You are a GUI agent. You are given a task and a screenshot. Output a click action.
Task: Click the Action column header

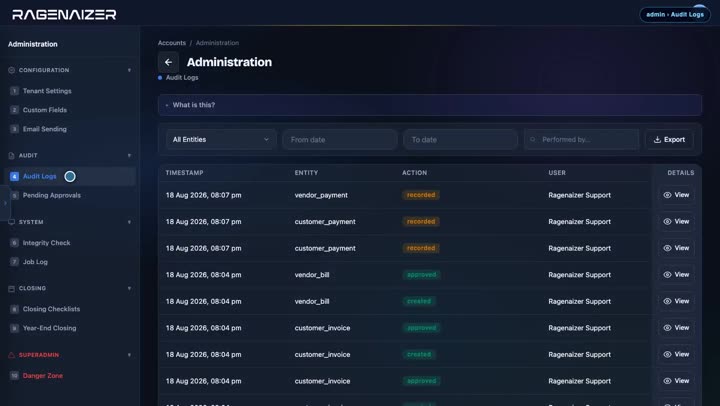click(x=415, y=173)
